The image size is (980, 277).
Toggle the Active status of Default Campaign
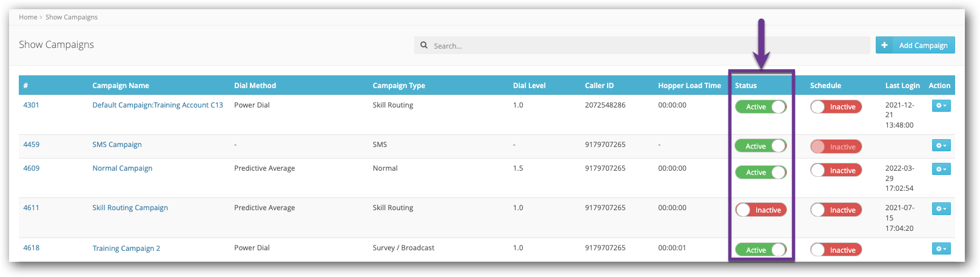pyautogui.click(x=760, y=107)
